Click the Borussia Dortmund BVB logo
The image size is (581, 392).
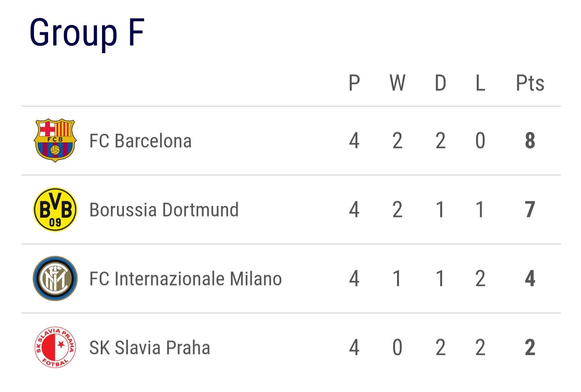(x=55, y=209)
